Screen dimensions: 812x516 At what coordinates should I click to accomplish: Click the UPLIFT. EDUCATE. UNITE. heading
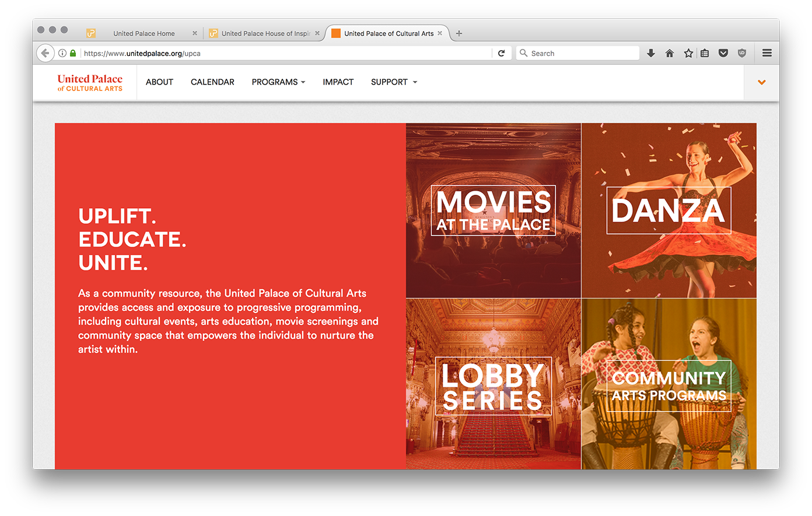click(x=132, y=240)
